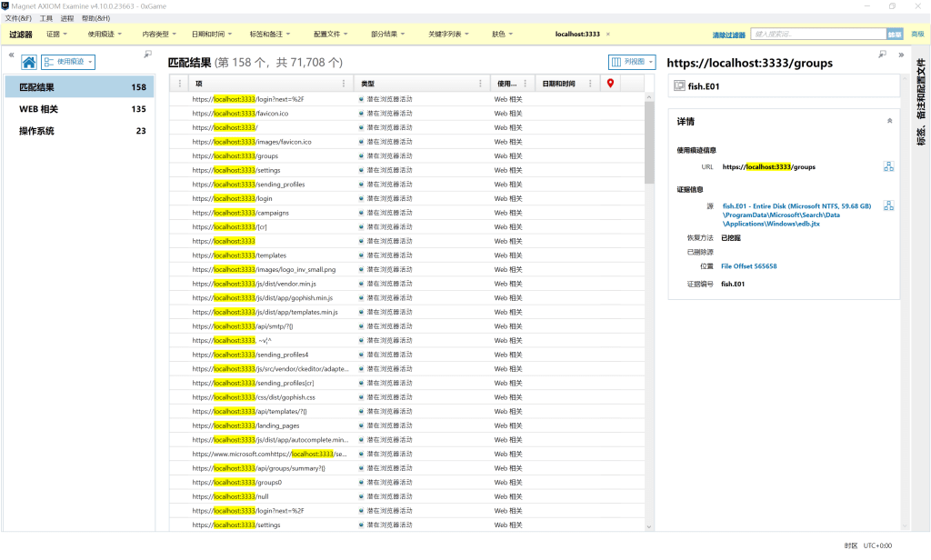
Task: Open the 工具 menu
Action: [46, 18]
